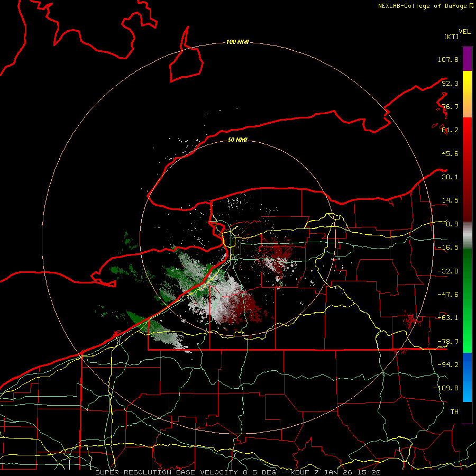Viewport: 476px width, 476px height.
Task: Click the 30.1 velocity scale value
Action: click(x=450, y=177)
